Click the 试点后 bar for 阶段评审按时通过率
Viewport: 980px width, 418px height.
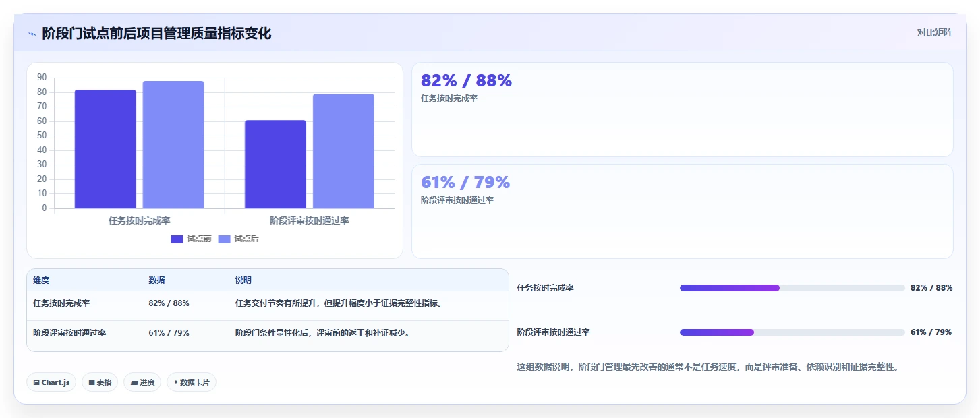(x=343, y=151)
